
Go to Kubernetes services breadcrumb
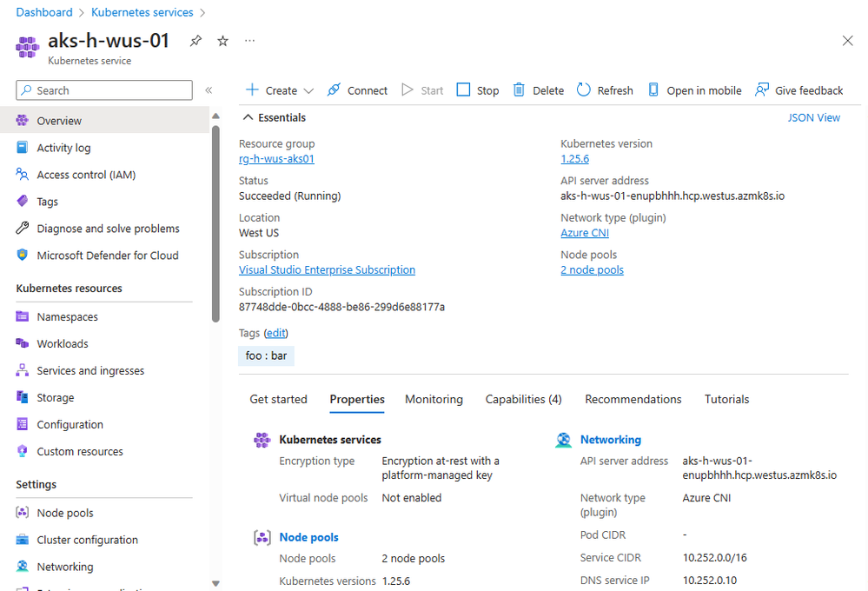(142, 12)
